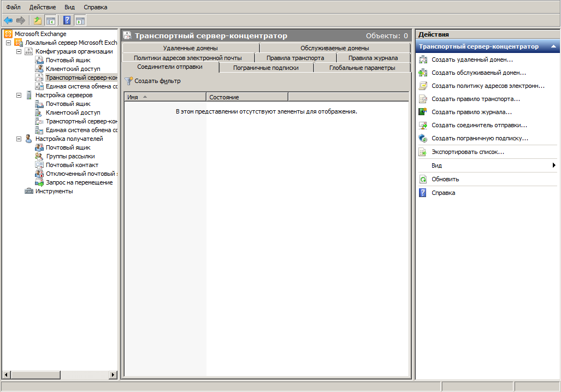Screen dimensions: 561x392
Task: Click the Отключенный почтовый ящик icon
Action: [39, 174]
